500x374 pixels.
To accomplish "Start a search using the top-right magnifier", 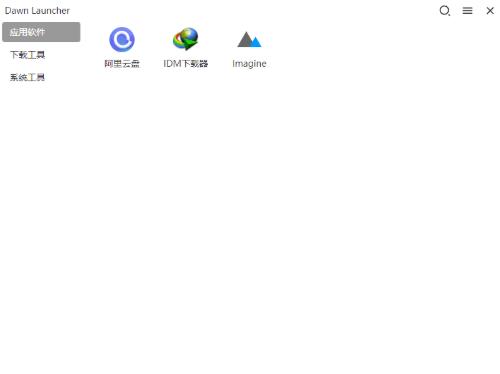I will [x=445, y=11].
